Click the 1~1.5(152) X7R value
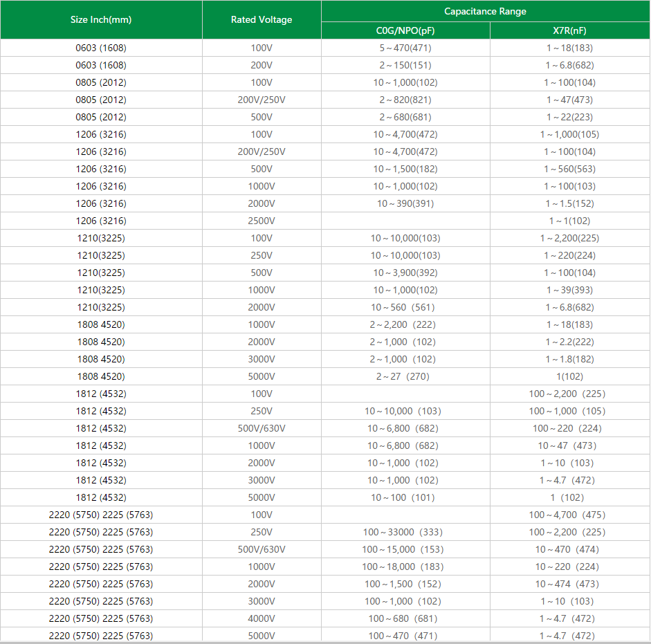 pyautogui.click(x=570, y=203)
